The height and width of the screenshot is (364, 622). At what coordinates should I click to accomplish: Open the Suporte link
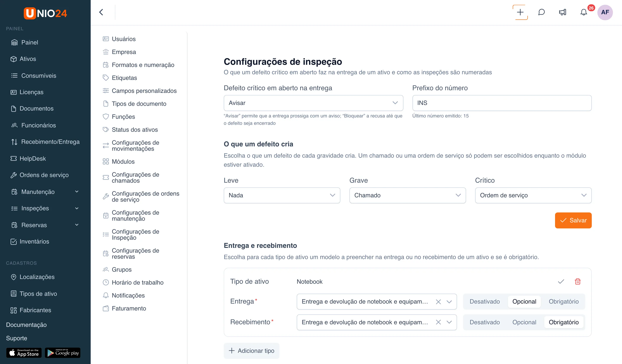(x=17, y=338)
